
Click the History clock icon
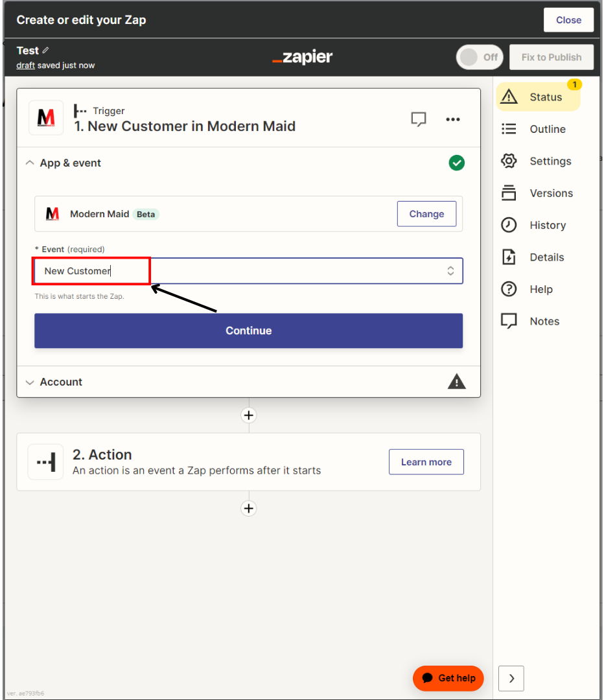509,225
